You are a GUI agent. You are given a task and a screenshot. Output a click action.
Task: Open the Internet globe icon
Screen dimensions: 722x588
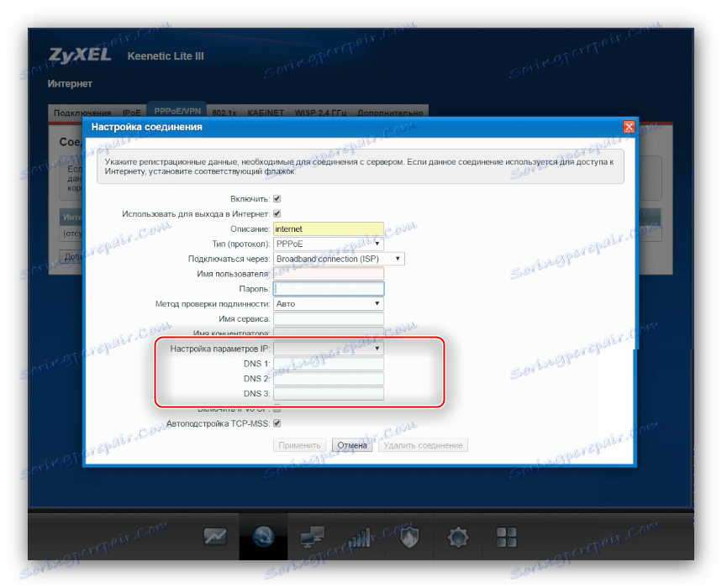263,537
